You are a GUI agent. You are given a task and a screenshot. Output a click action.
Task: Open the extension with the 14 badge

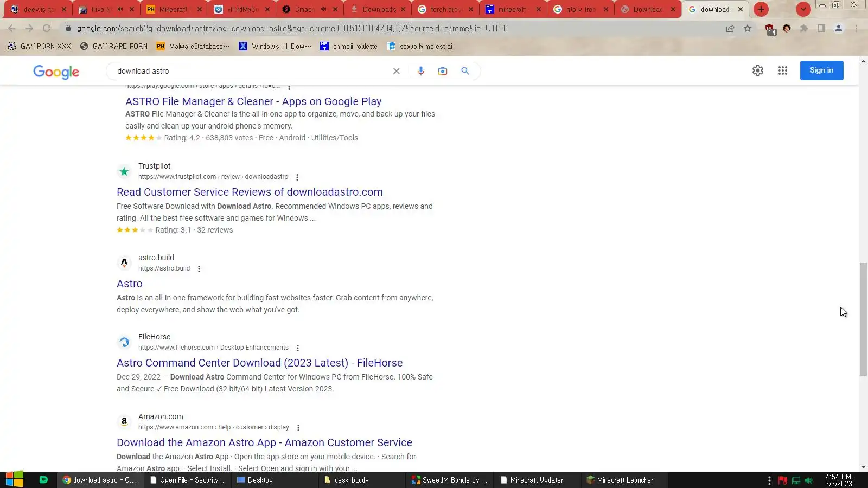click(x=770, y=29)
